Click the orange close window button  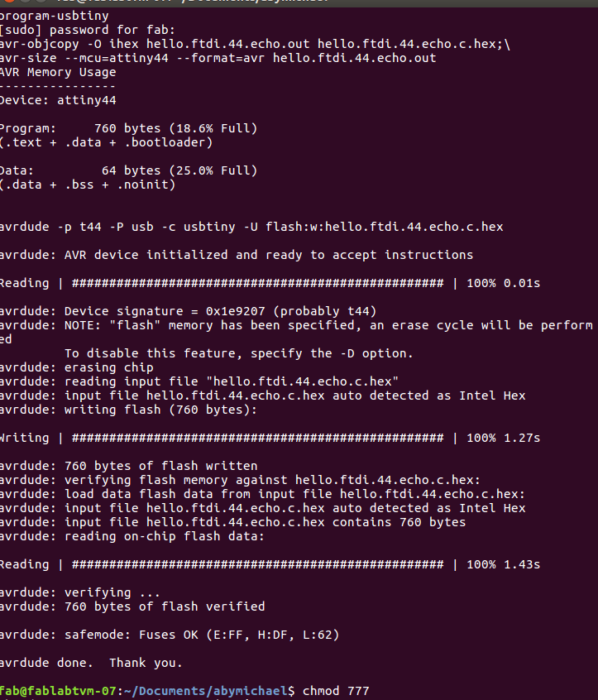[9, 2]
